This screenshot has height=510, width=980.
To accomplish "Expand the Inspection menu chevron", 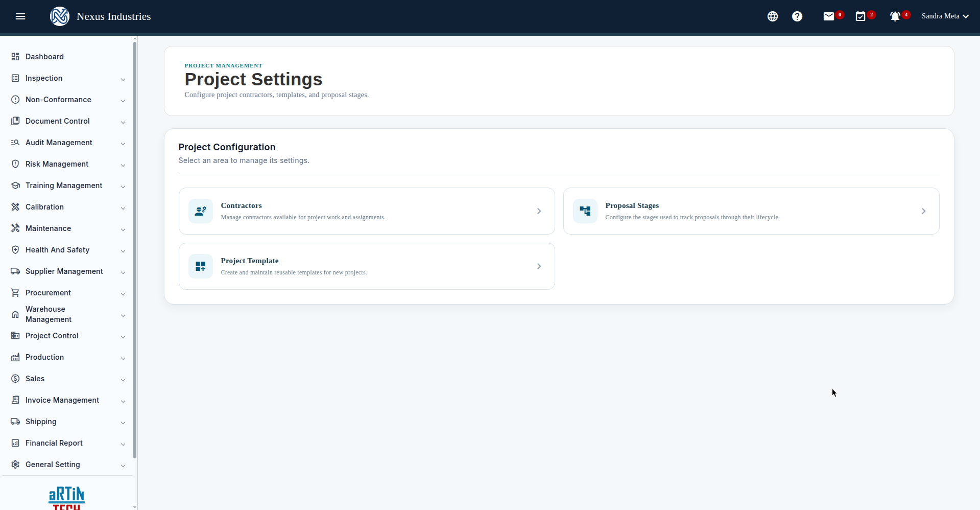I will (x=123, y=79).
